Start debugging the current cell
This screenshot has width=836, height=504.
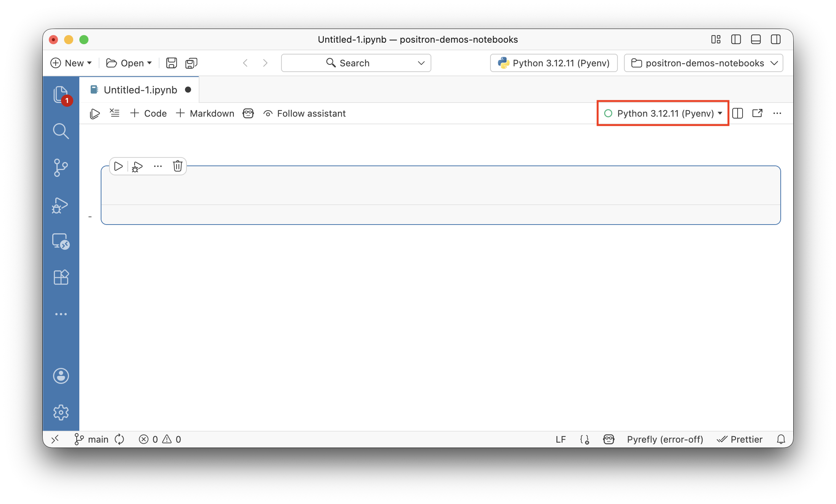point(137,166)
